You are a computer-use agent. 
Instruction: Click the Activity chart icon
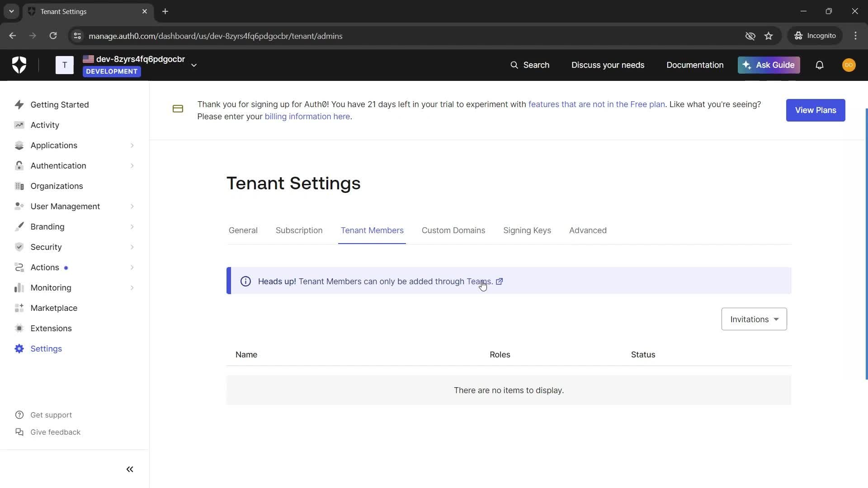click(19, 125)
